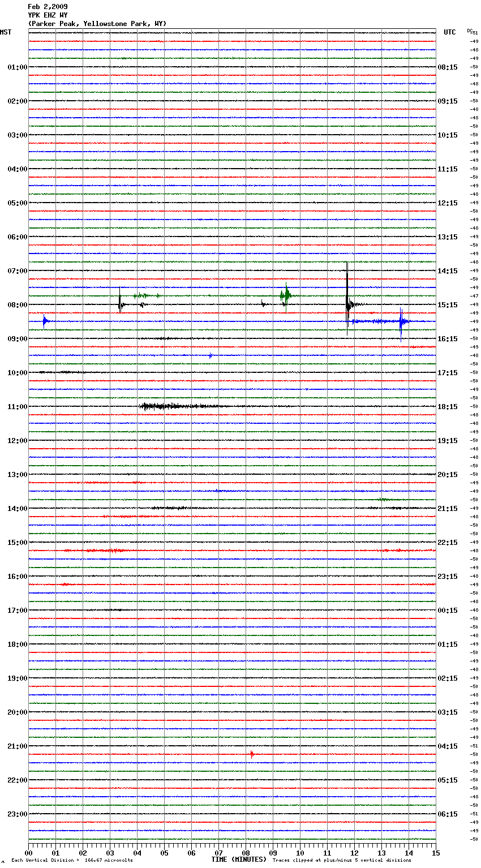Screen dimensions: 481x868
Task: Click the 'TIME (MINUTES)' axis title
Action: tap(239, 860)
